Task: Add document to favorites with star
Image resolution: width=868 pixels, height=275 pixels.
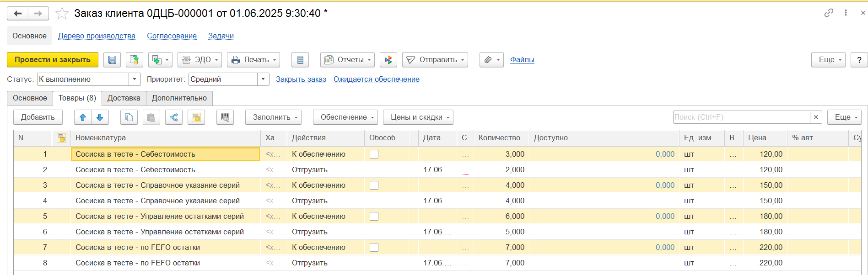Action: tap(62, 14)
